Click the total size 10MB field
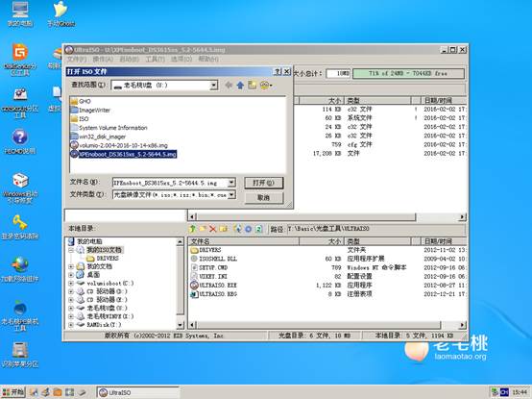This screenshot has width=532, height=399. pos(338,73)
